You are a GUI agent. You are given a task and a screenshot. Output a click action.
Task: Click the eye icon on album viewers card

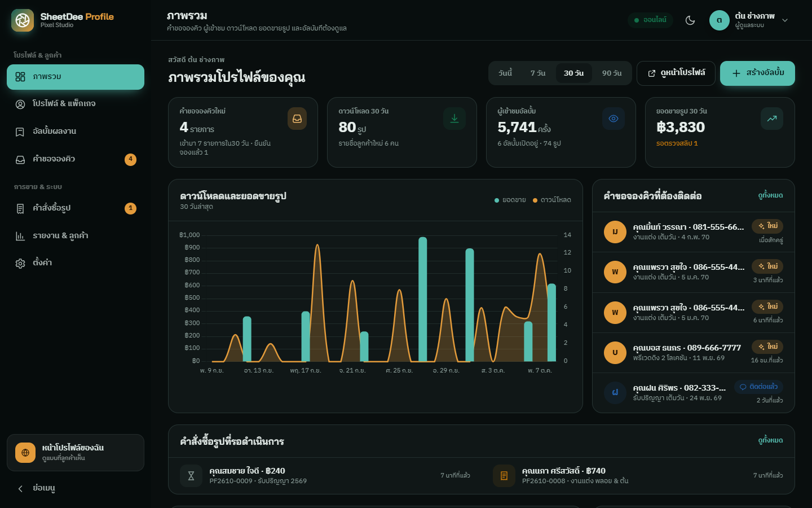click(614, 119)
